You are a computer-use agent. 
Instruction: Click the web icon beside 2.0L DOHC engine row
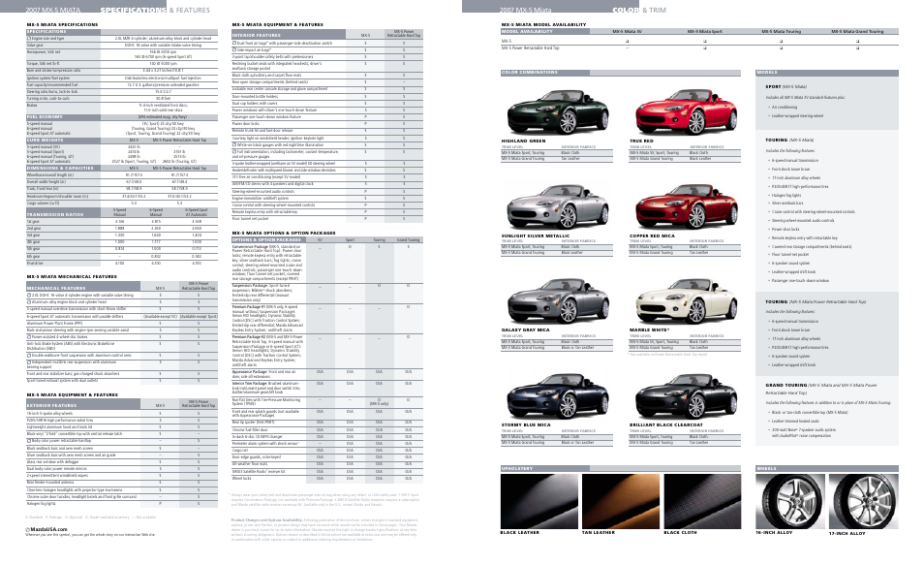[29, 295]
